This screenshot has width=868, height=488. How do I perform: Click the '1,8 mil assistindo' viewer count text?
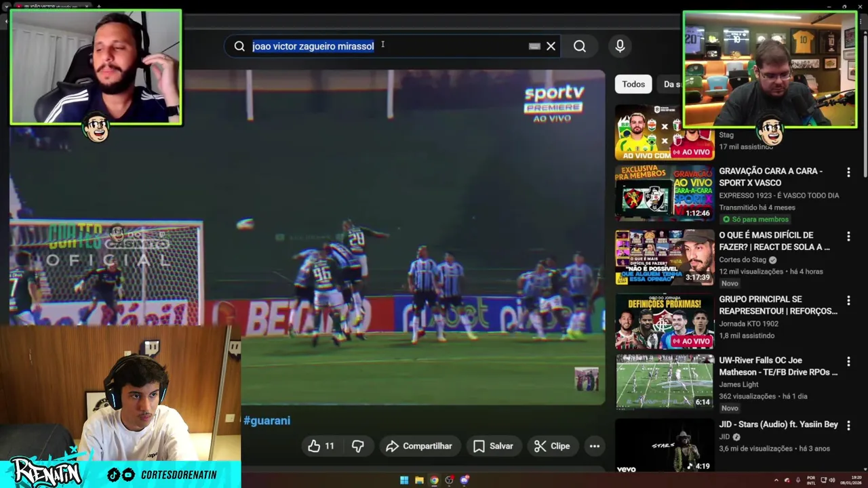pos(747,335)
